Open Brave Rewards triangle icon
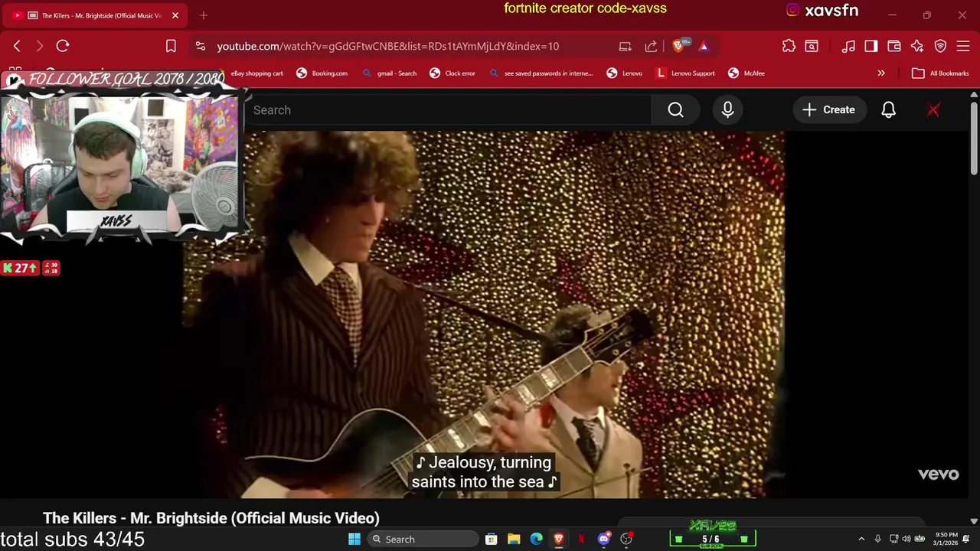 (x=704, y=46)
